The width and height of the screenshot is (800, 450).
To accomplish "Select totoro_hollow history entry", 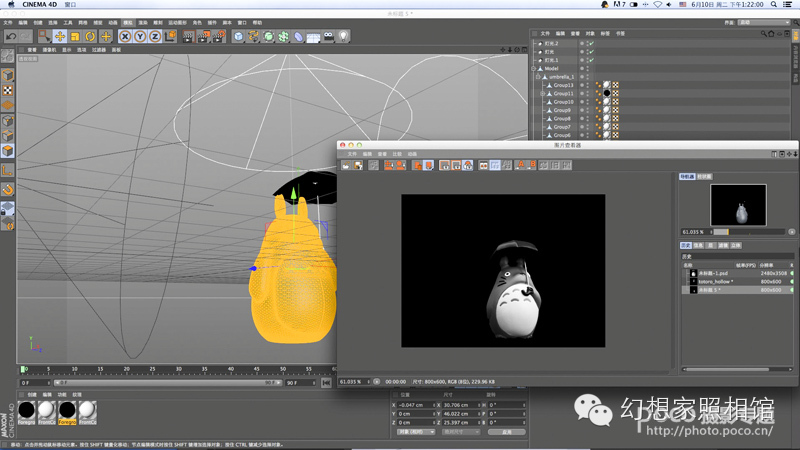I will pyautogui.click(x=738, y=282).
